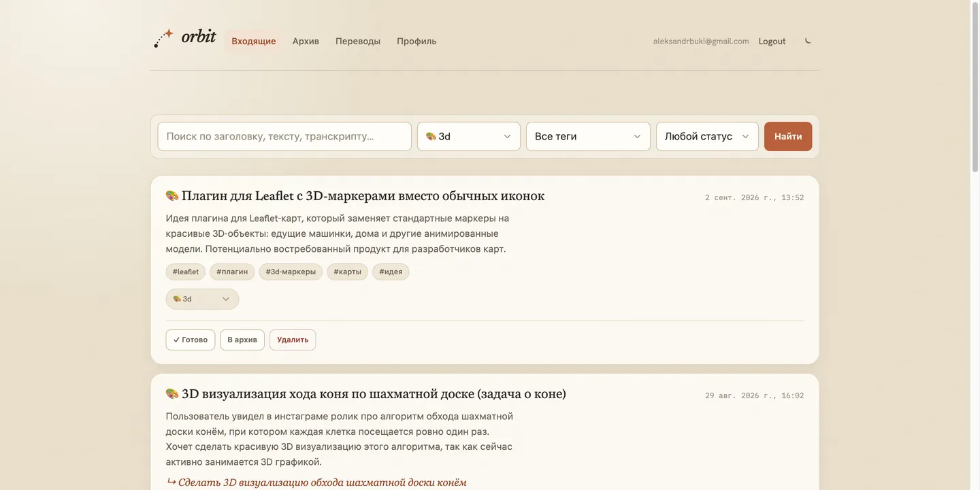The image size is (980, 490).
Task: Open the 3d category filter dropdown
Action: pyautogui.click(x=469, y=136)
